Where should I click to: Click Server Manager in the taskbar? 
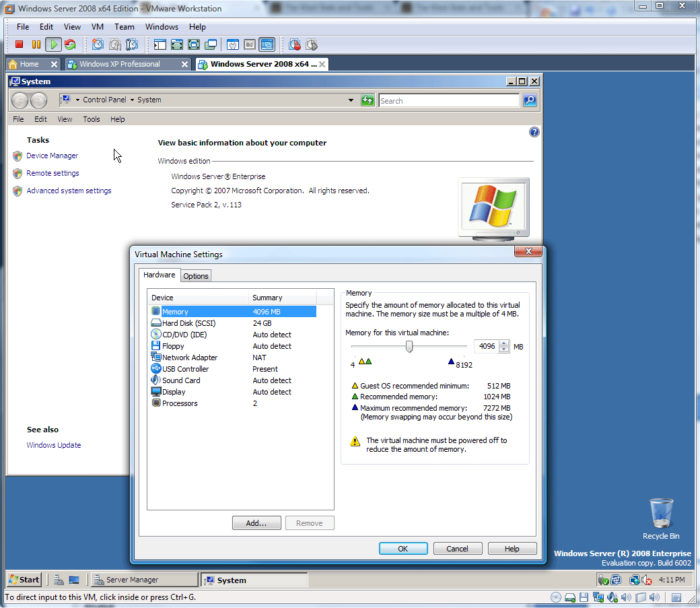pos(145,580)
